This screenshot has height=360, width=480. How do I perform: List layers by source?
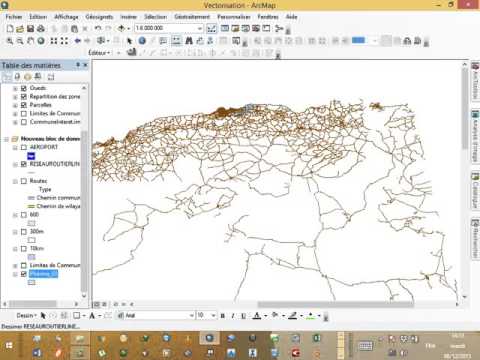pos(17,77)
